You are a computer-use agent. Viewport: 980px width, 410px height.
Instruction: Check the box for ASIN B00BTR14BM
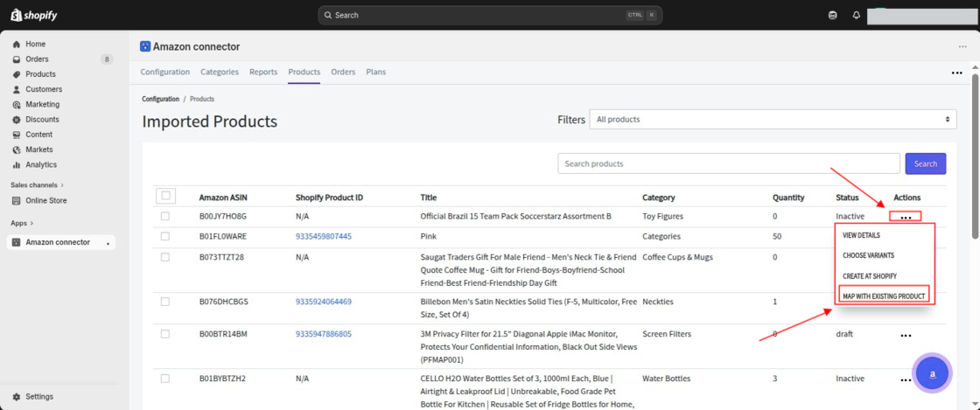click(165, 334)
